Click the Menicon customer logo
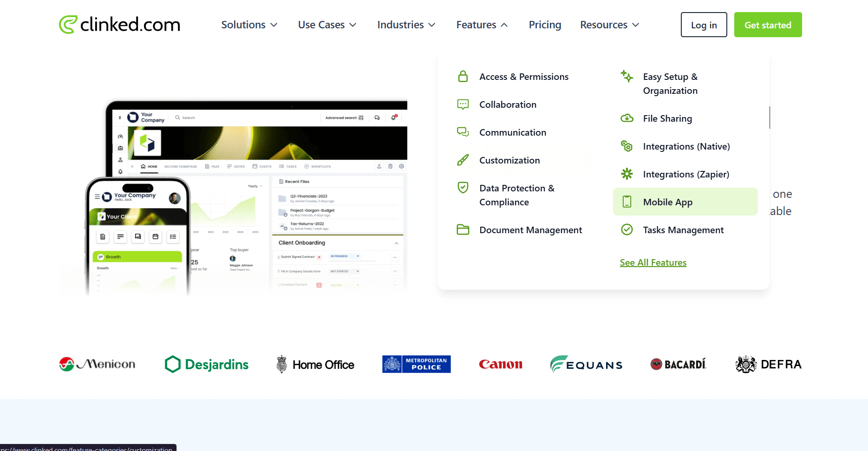Viewport: 868px width, 451px height. click(x=98, y=364)
